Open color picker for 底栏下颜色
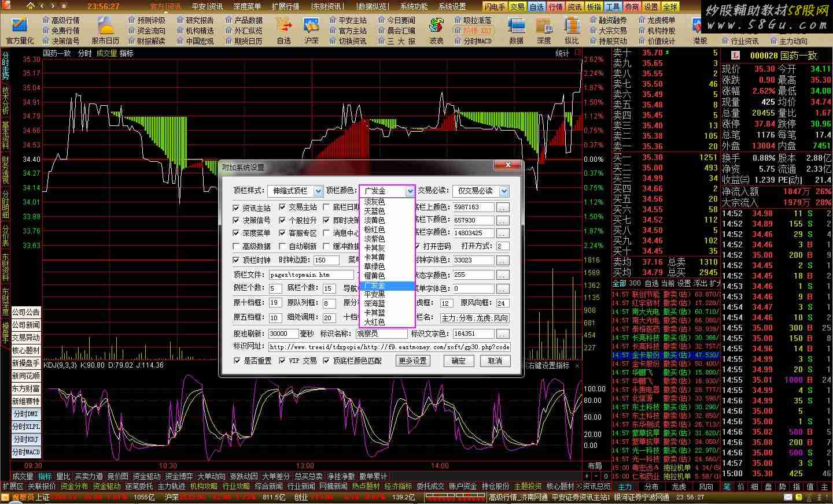833x504 pixels. click(503, 220)
